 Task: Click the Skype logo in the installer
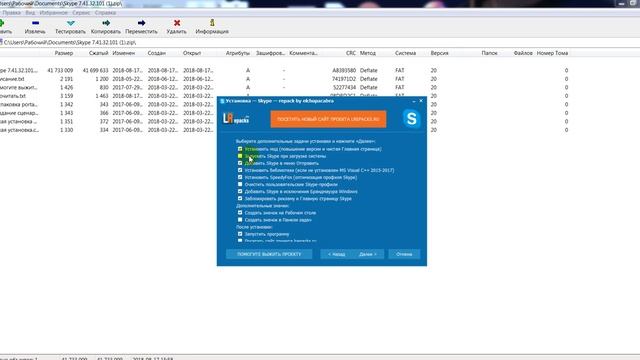pyautogui.click(x=411, y=119)
